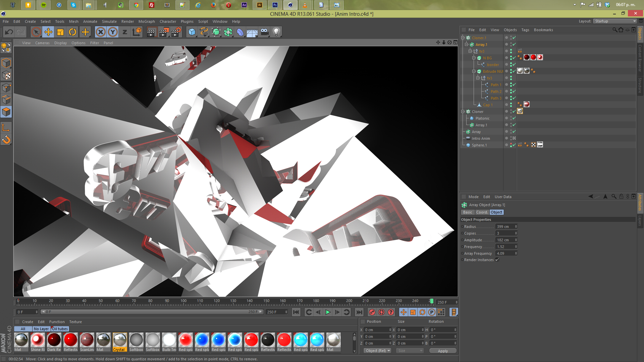Add a light object with lightbulb icon
This screenshot has width=644, height=362.
[x=276, y=32]
